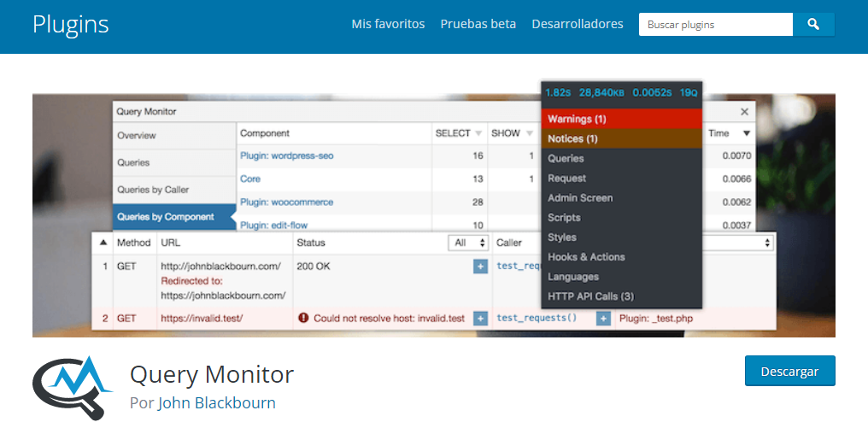Sort by Time column arrow
Viewport: 868px width, 428px height.
pos(746,133)
